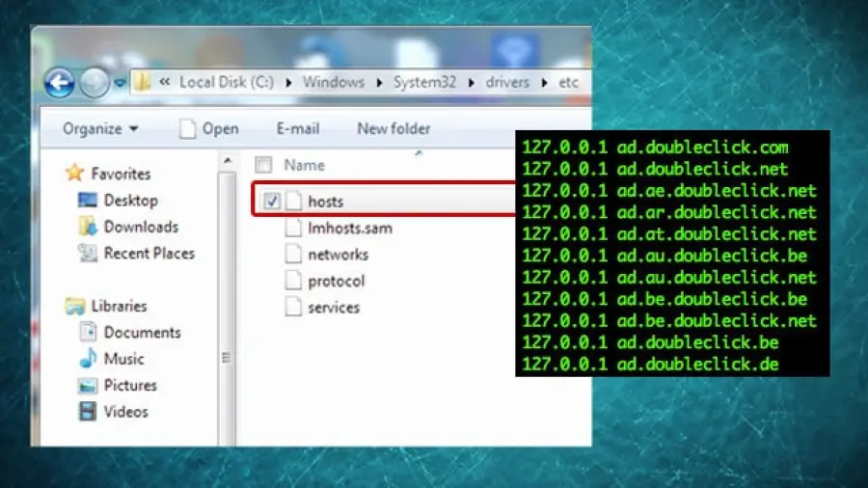
Task: Click the hosts file icon
Action: 293,201
